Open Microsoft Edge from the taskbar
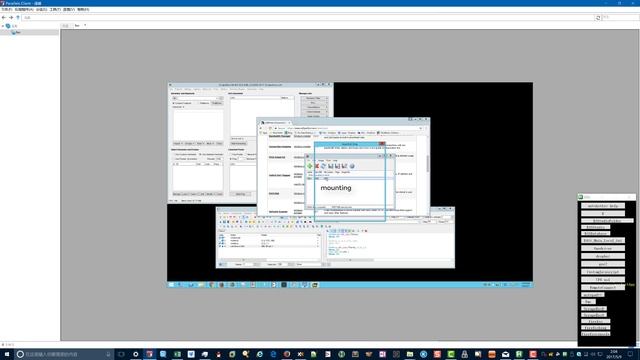This screenshot has width=640, height=360. (x=273, y=354)
